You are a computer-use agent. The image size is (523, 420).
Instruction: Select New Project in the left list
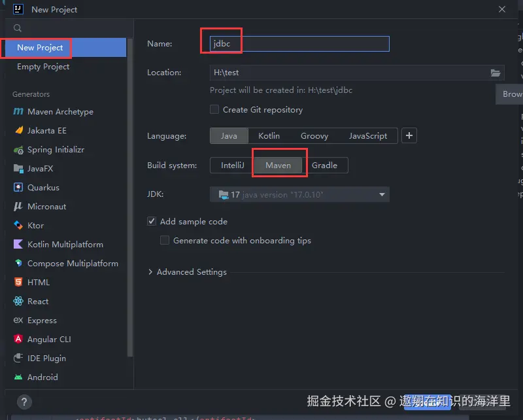pos(66,47)
